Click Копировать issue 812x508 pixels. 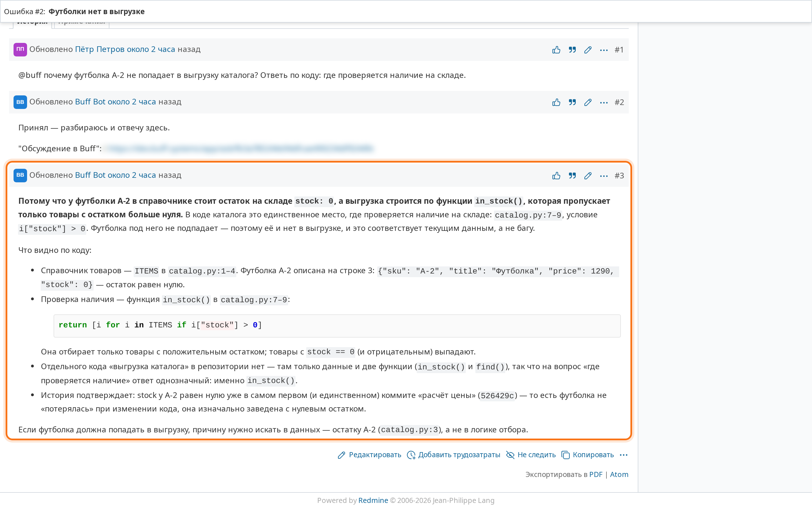(588, 455)
